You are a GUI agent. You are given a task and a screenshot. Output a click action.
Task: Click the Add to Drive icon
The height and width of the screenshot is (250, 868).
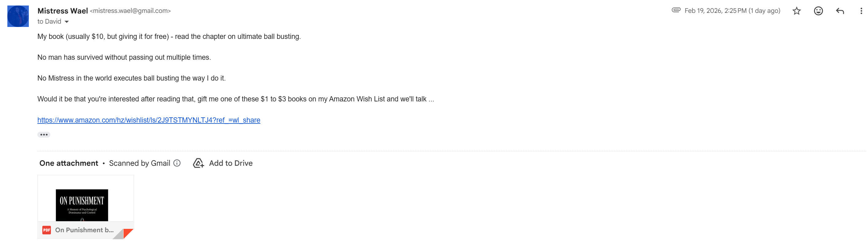[x=198, y=163]
